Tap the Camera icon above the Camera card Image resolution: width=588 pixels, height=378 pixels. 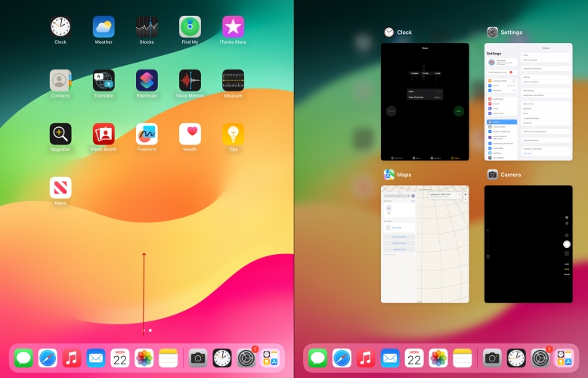[x=492, y=175]
